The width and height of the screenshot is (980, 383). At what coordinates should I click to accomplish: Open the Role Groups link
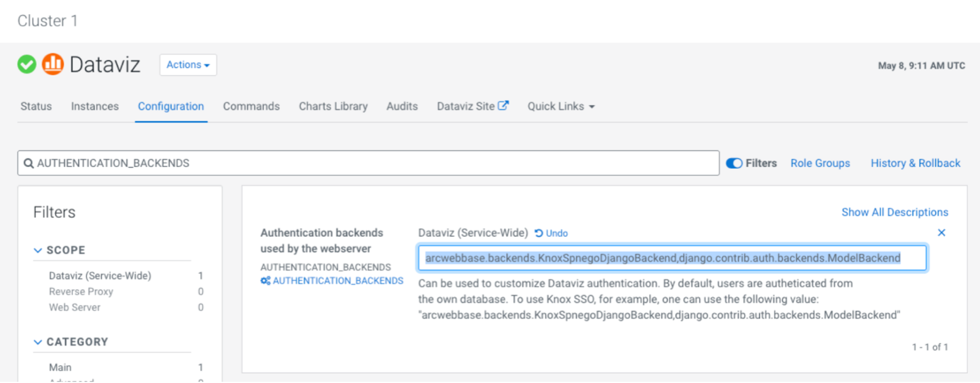820,163
